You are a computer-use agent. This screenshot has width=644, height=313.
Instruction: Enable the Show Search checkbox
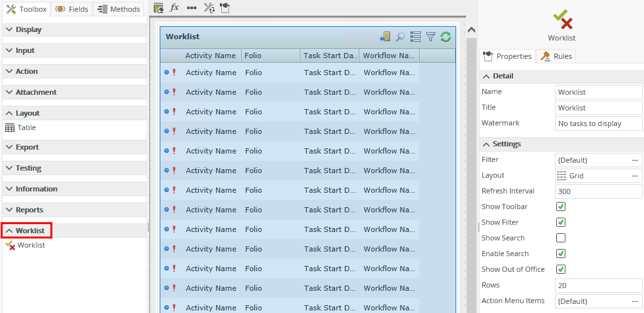click(x=561, y=238)
